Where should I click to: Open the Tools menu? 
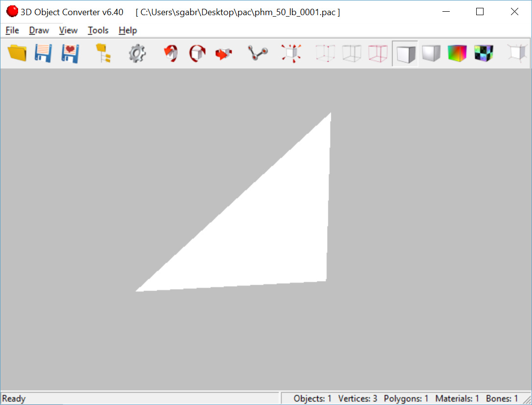(98, 30)
